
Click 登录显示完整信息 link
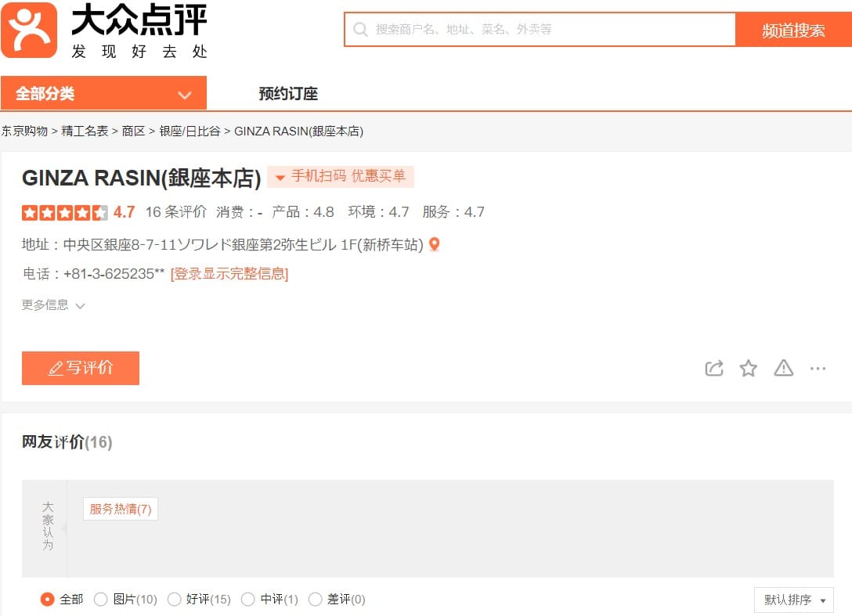(229, 274)
